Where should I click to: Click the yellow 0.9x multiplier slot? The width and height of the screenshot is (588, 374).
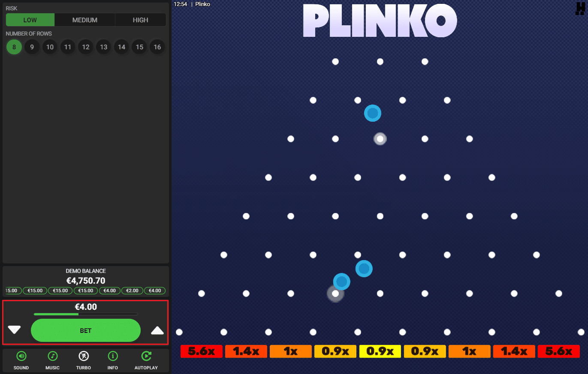point(380,351)
